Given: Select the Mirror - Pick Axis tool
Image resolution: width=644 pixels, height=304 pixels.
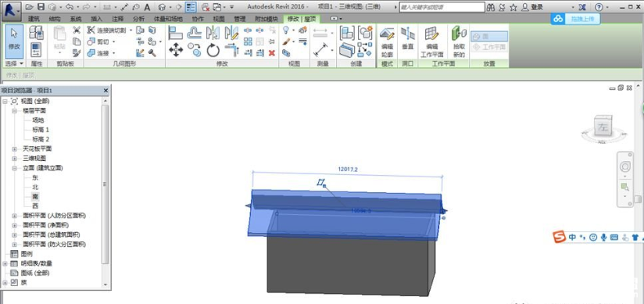Looking at the screenshot, I should pyautogui.click(x=213, y=33).
